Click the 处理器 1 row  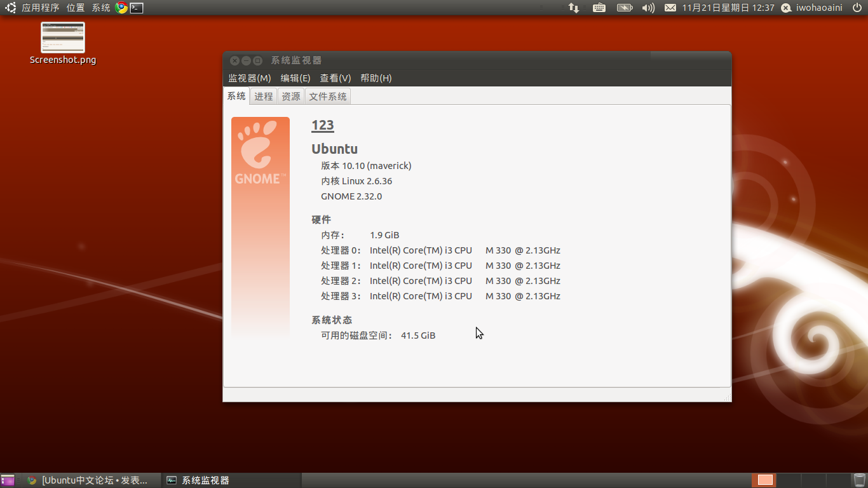click(440, 266)
